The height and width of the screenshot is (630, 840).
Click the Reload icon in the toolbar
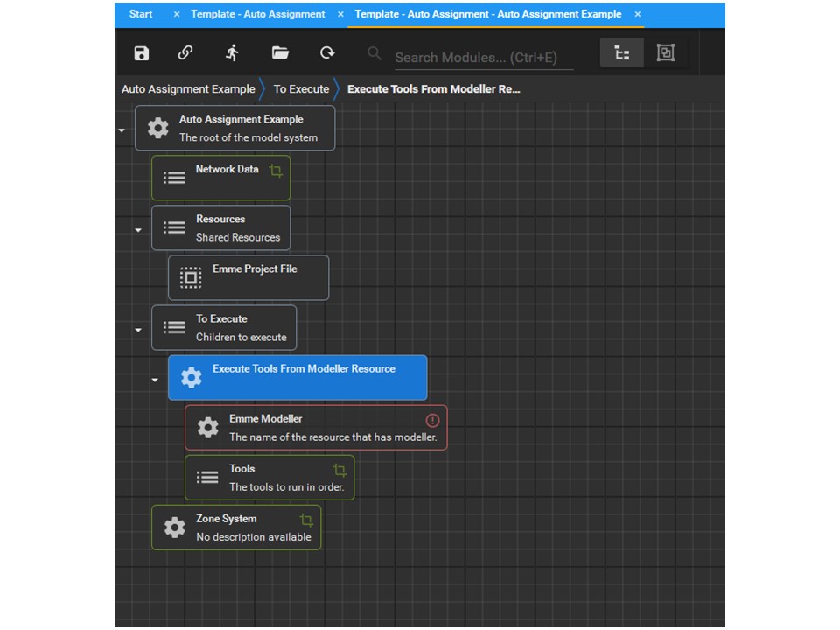[x=327, y=52]
